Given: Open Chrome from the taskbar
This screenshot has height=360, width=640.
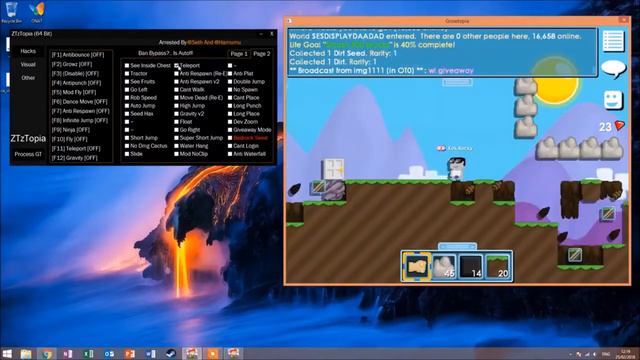Looking at the screenshot, I should [47, 354].
